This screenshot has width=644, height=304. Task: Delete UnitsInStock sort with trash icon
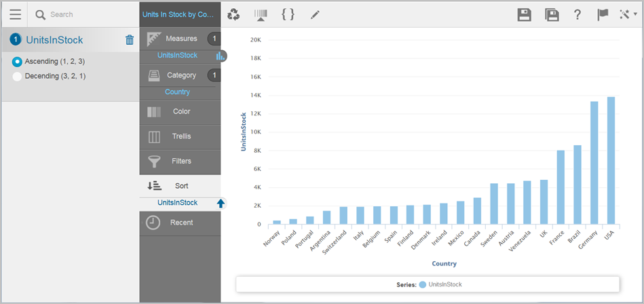coord(130,40)
